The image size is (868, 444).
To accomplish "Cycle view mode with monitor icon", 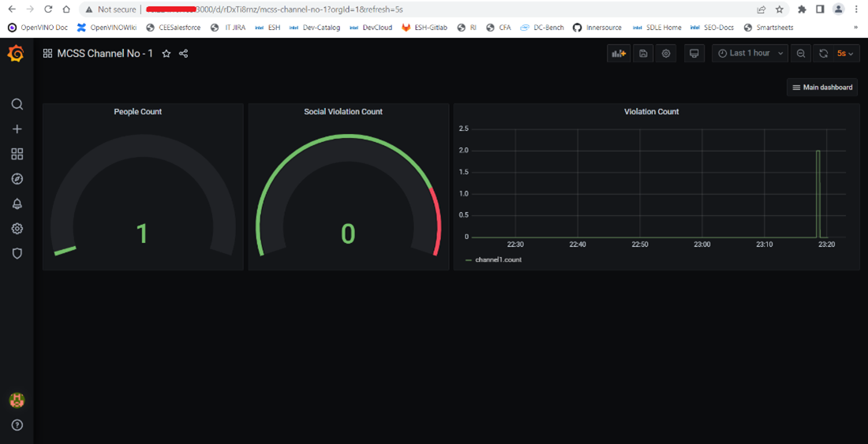I will coord(694,54).
